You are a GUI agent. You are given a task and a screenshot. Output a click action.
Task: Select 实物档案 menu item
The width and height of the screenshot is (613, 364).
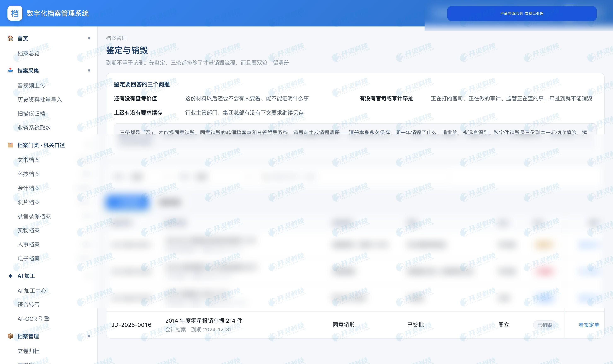pos(29,230)
